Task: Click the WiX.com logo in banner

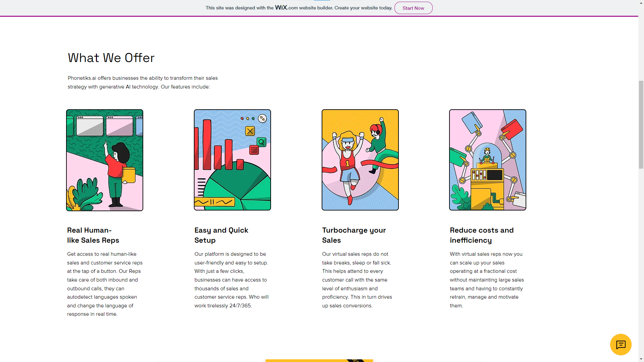Action: point(286,7)
